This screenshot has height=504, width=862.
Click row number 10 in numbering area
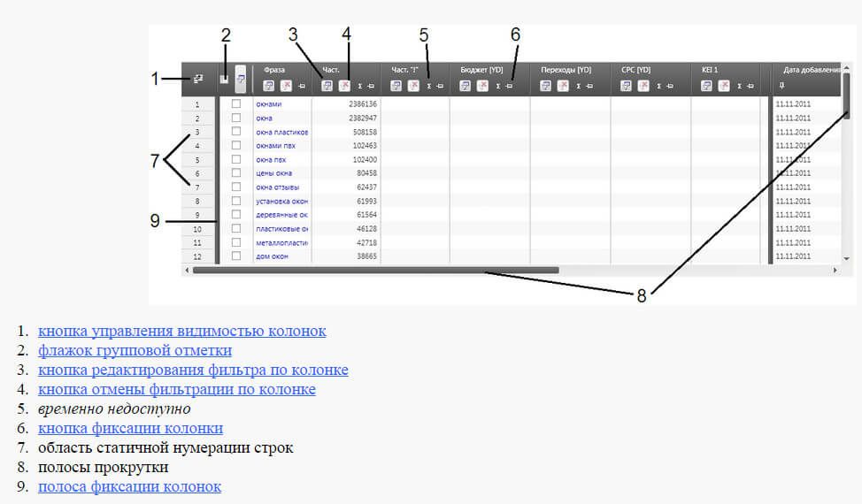[x=197, y=229]
